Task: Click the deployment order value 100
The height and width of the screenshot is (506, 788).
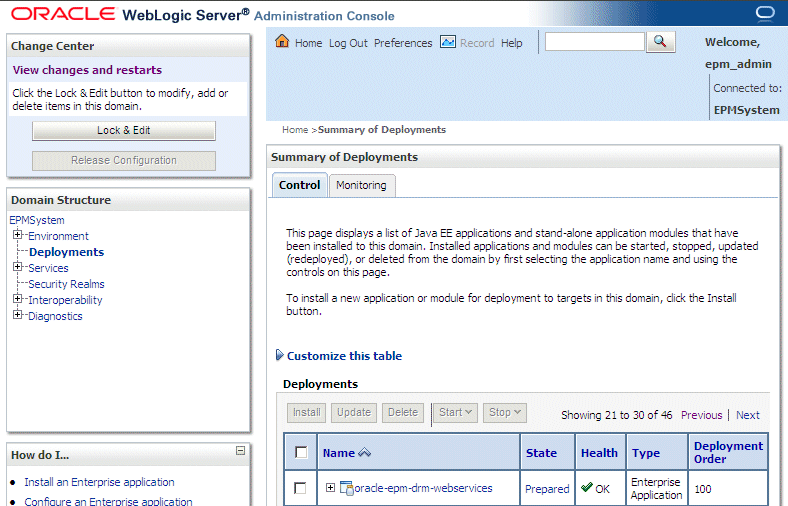Action: (703, 489)
